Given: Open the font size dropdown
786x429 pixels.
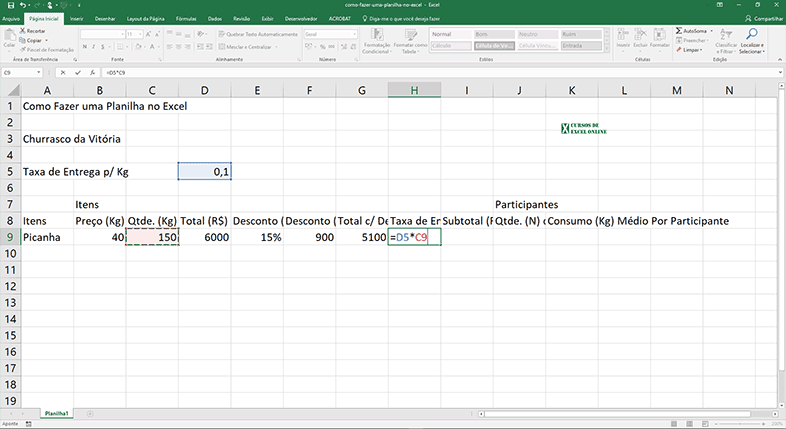Looking at the screenshot, I should 140,34.
